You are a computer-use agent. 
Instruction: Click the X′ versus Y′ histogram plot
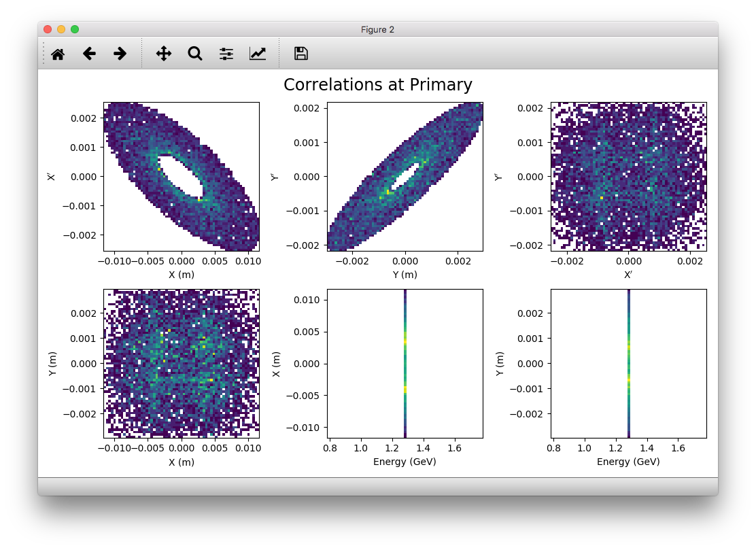(629, 177)
